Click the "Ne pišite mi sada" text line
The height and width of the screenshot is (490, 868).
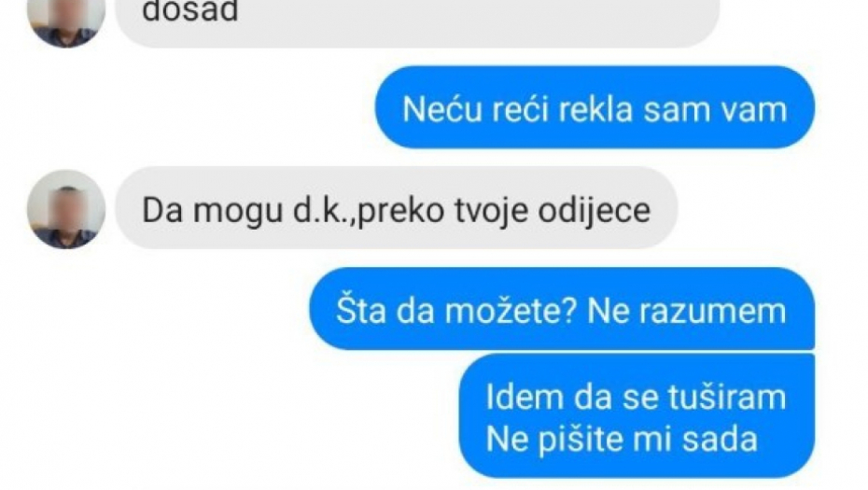click(x=622, y=440)
